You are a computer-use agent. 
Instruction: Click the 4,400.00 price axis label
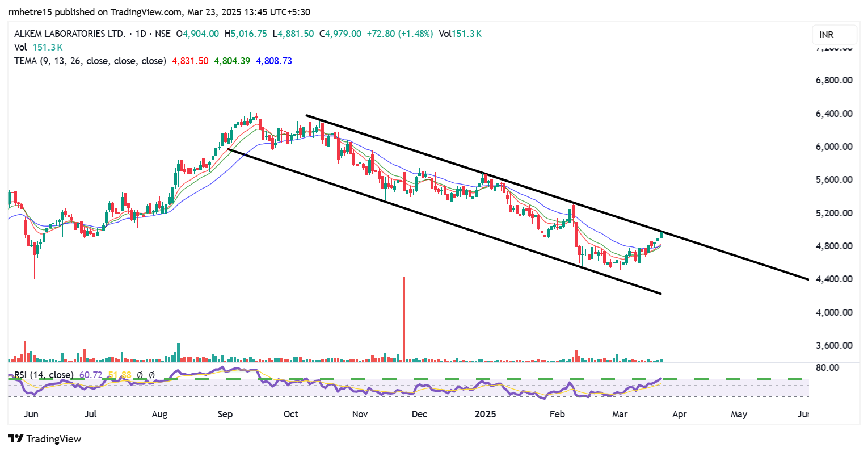coord(834,279)
